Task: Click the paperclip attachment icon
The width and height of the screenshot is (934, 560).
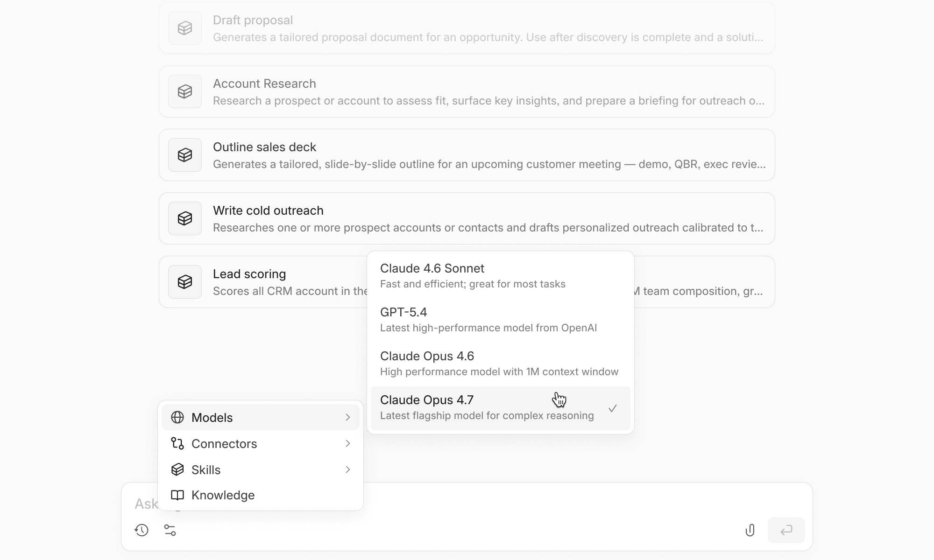Action: click(x=750, y=530)
